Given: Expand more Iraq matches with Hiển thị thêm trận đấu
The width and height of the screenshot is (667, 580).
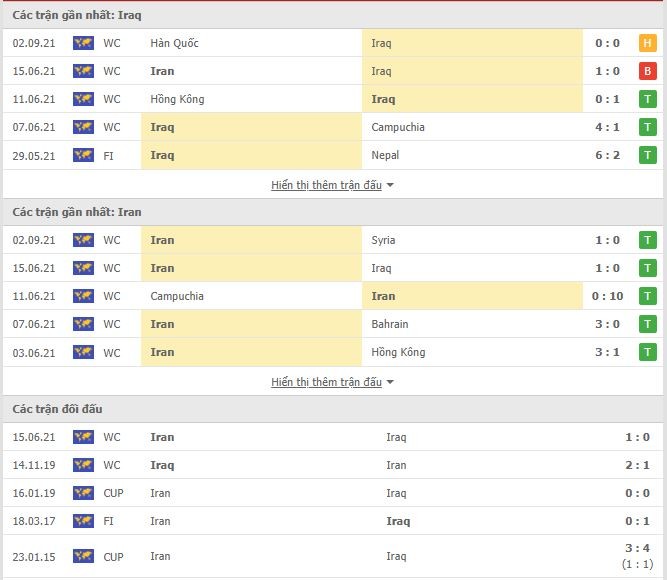Looking at the screenshot, I should pos(326,185).
